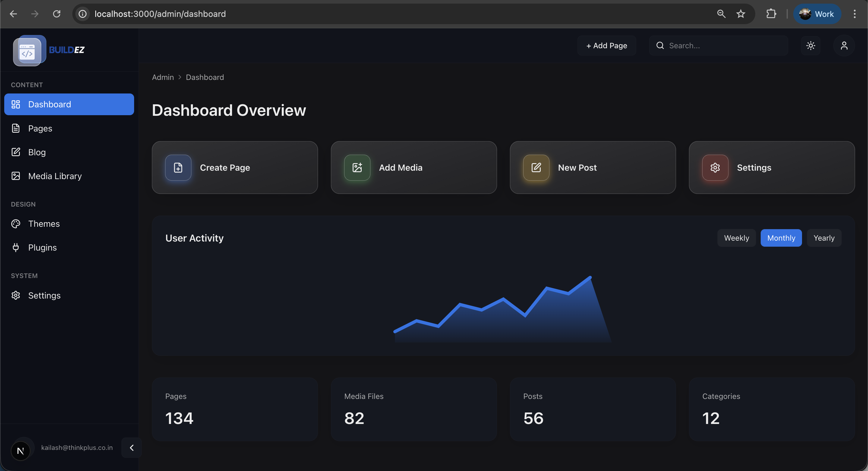Select the Plugins plug icon

pos(16,247)
